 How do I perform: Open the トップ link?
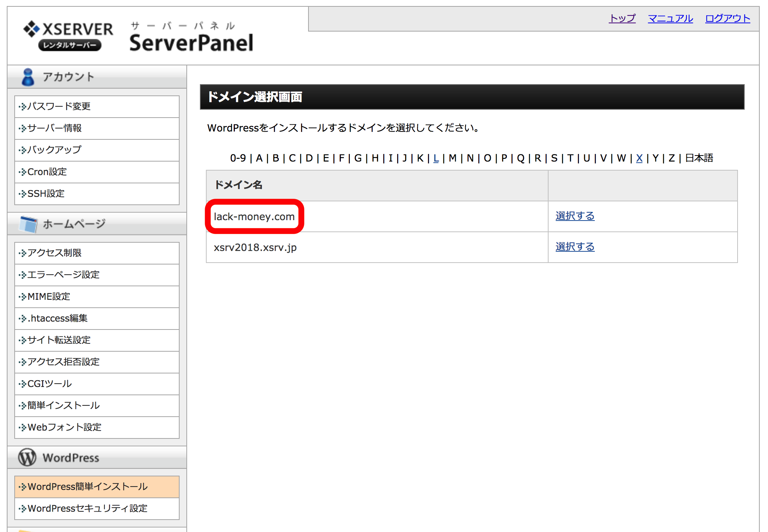point(622,18)
